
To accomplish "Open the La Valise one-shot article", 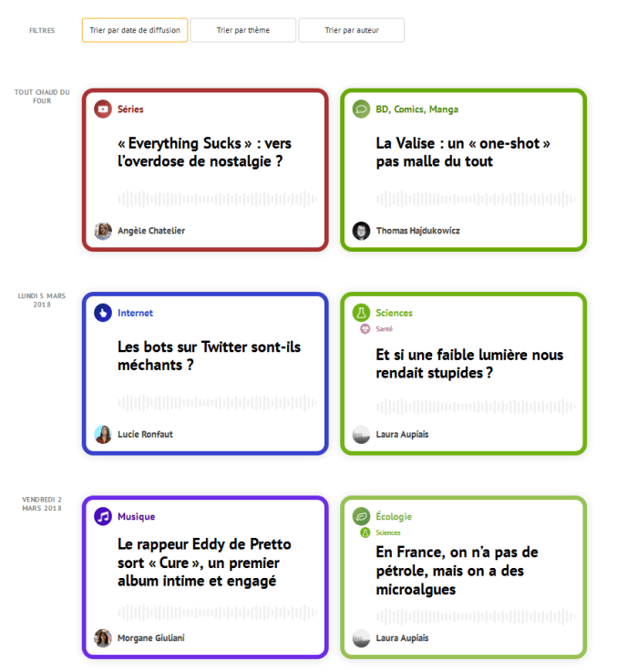I will tap(463, 152).
